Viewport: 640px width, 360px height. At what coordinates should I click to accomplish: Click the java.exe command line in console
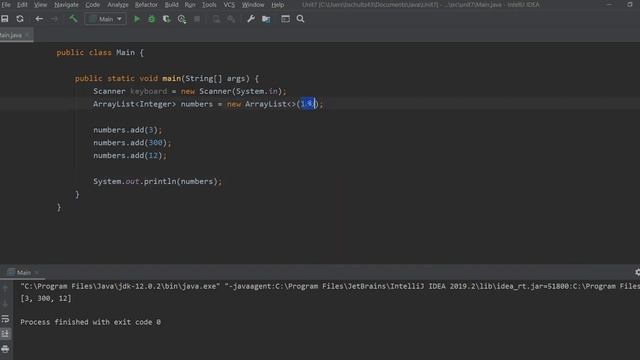coord(330,286)
